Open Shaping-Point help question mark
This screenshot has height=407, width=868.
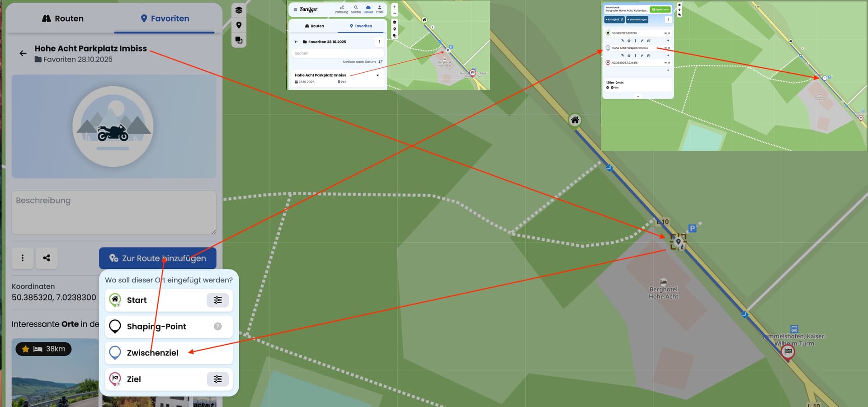pos(217,326)
